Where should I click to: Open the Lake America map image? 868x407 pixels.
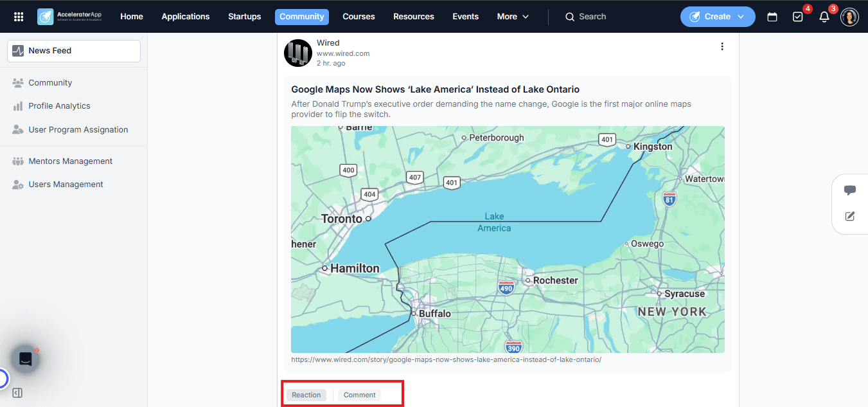[x=508, y=239]
